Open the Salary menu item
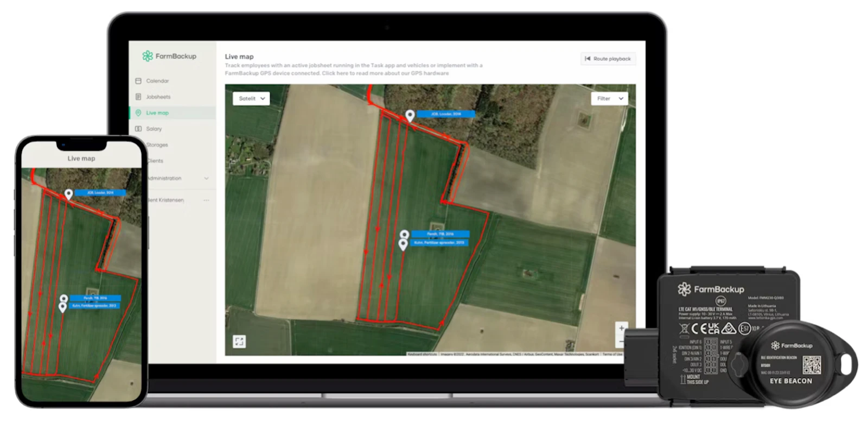Viewport: 868px width, 422px height. pyautogui.click(x=154, y=129)
